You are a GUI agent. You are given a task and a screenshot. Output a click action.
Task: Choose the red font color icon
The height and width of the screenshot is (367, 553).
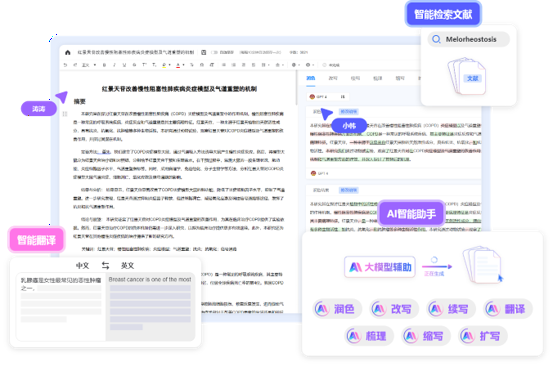click(178, 65)
